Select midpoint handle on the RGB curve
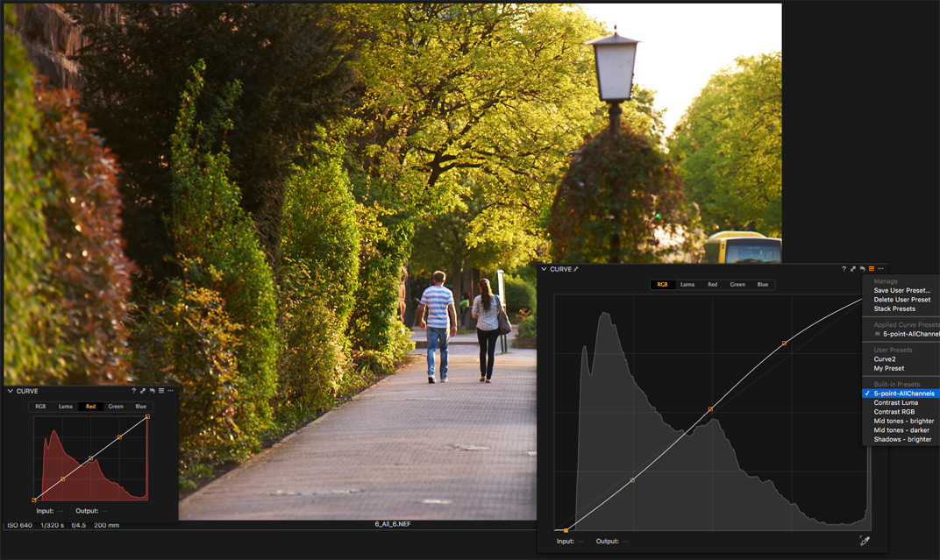Screen dimensions: 940x560 coord(711,409)
